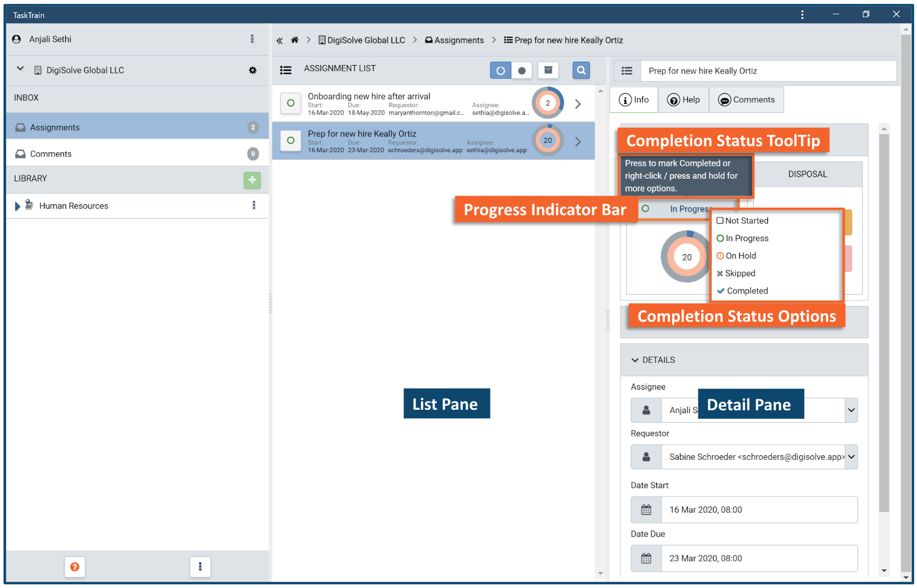Screen dimensions: 917x588
Task: Show archived assignments
Action: [x=548, y=70]
